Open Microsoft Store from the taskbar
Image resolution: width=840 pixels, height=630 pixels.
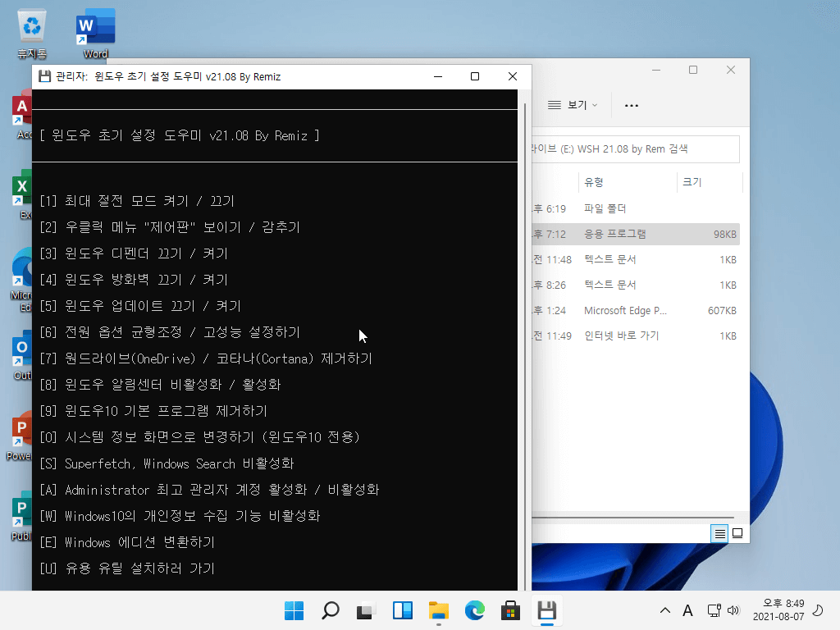point(510,610)
